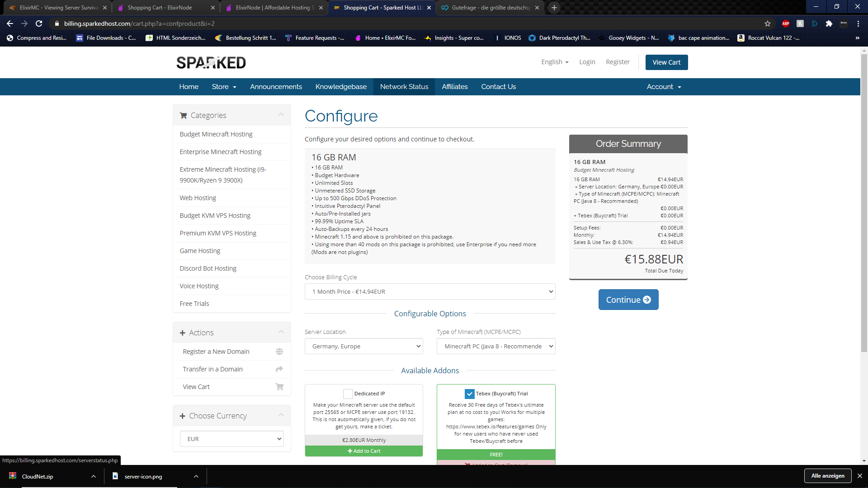Bookmark this page with the star icon

767,23
